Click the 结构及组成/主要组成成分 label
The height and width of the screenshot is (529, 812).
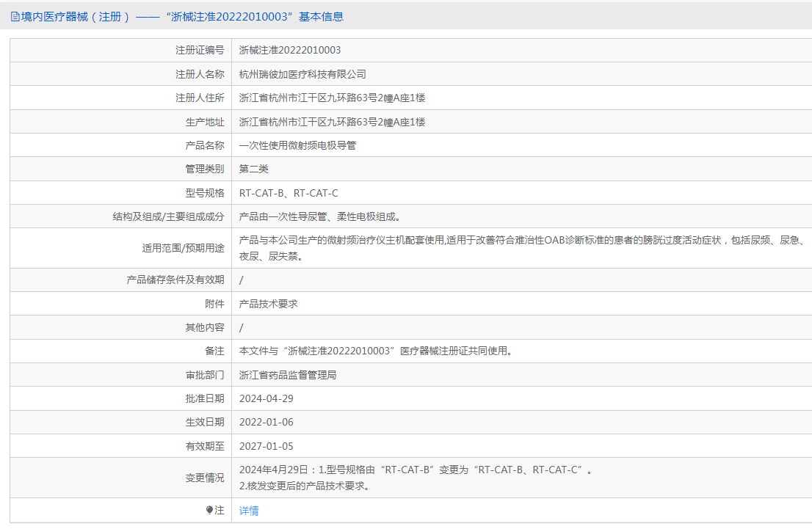(x=168, y=216)
